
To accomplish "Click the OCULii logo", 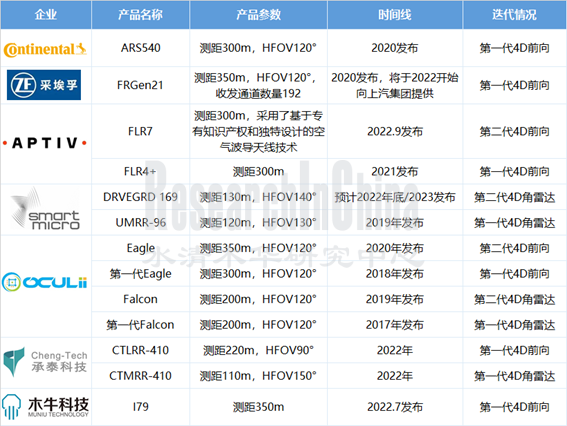I will coord(44,282).
